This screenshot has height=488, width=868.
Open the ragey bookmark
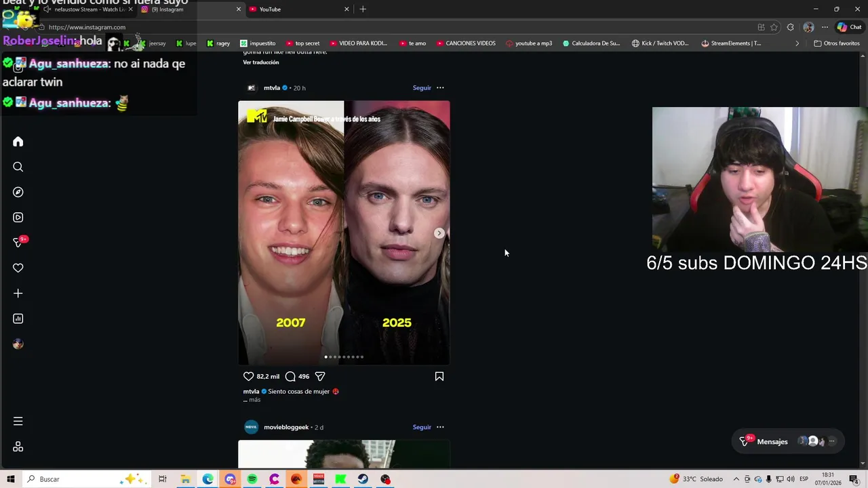coord(218,43)
